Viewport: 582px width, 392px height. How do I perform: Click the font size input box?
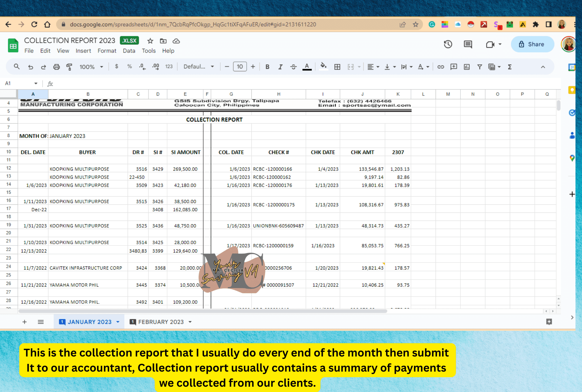240,67
